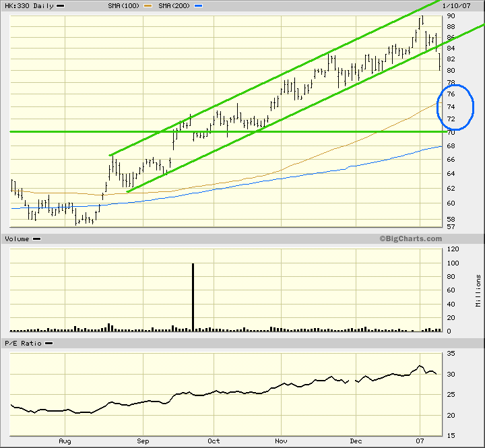
Task: Click the 35 P/E axis value
Action: 451,353
